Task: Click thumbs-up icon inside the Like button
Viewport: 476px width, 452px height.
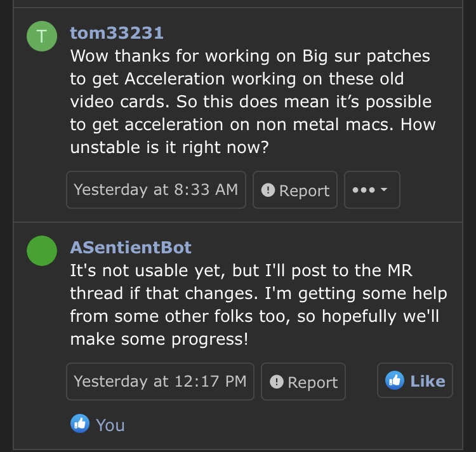Action: coord(395,380)
